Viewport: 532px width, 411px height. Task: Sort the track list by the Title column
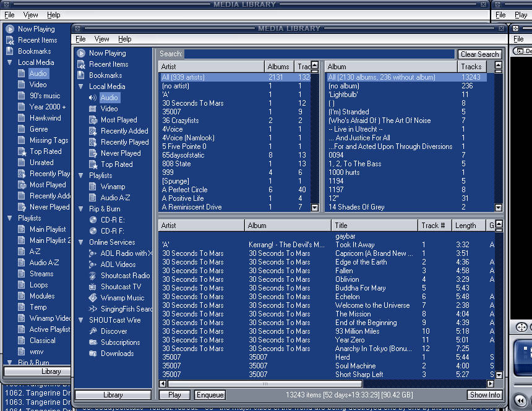(375, 226)
